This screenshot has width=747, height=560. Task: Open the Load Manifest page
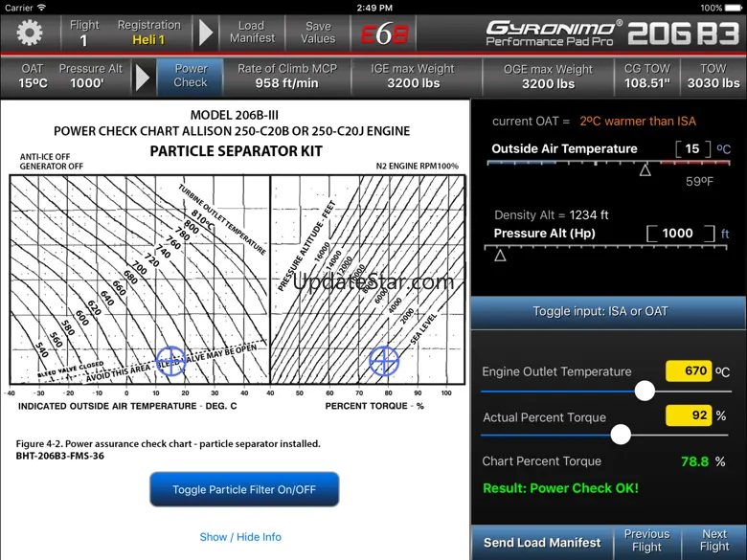(252, 33)
